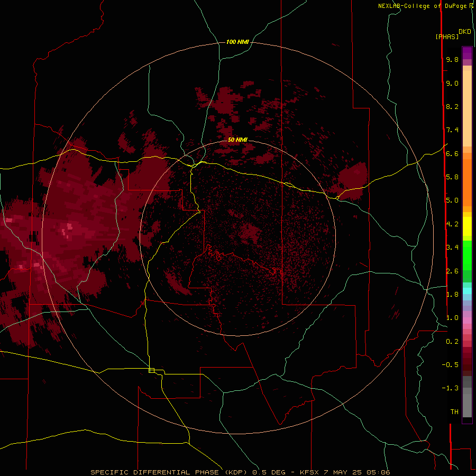The height and width of the screenshot is (476, 476).
Task: Click the 1.0 scale value
Action: pos(452,318)
